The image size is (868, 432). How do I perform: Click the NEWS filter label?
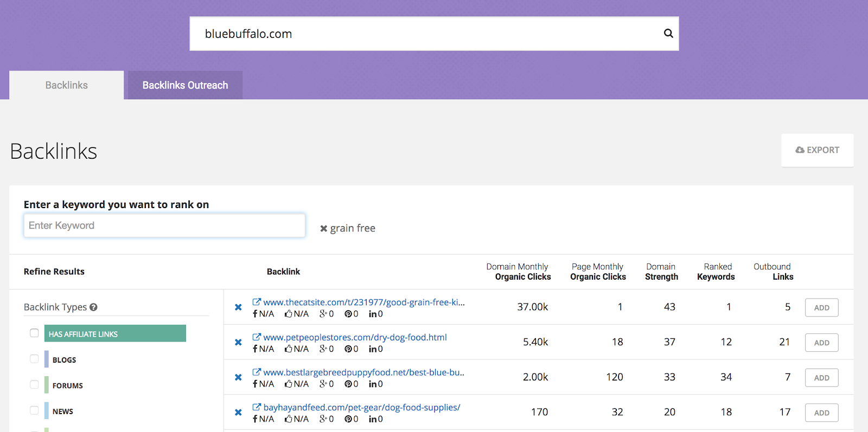[63, 411]
